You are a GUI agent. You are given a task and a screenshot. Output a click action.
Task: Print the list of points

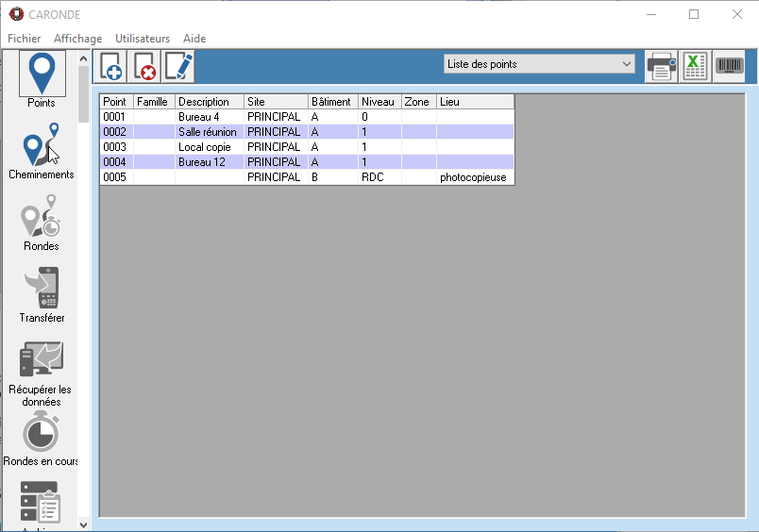coord(661,67)
